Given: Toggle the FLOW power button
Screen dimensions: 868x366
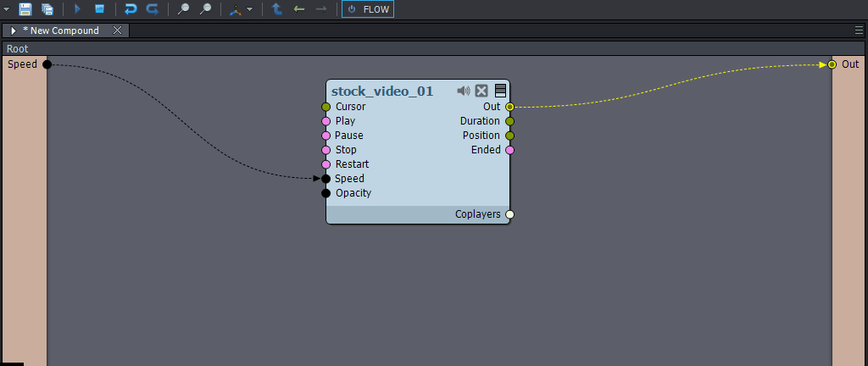Looking at the screenshot, I should pos(368,9).
